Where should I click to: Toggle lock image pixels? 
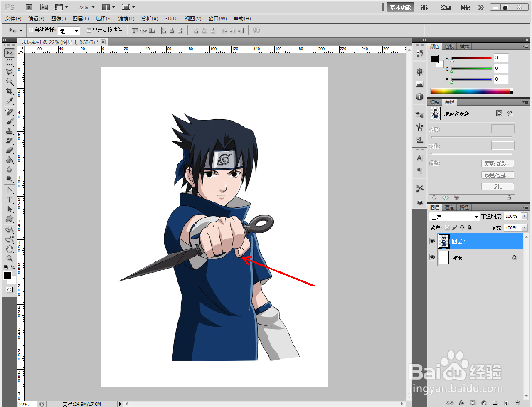point(454,227)
